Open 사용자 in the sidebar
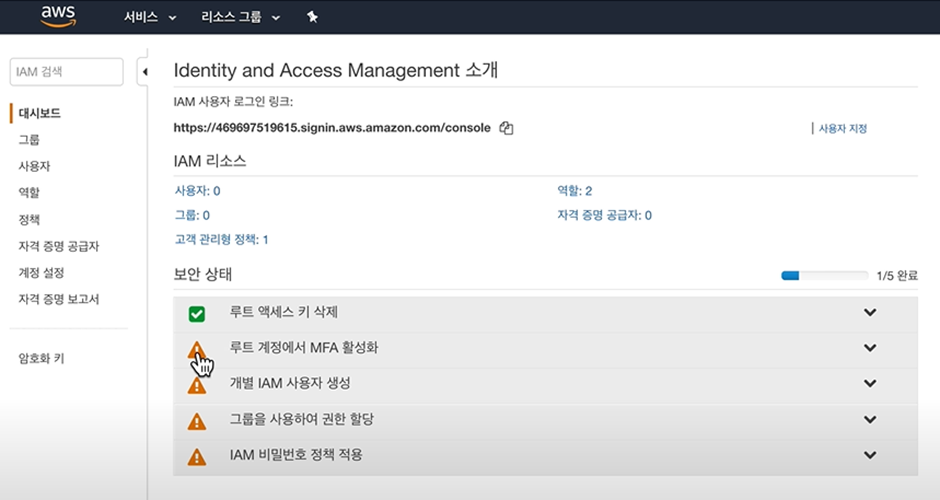This screenshot has height=500, width=940. click(34, 166)
